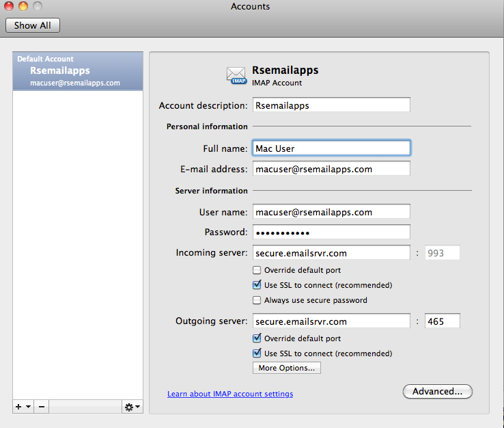Click the Personal information section heading
Image resolution: width=504 pixels, height=428 pixels.
[x=207, y=126]
